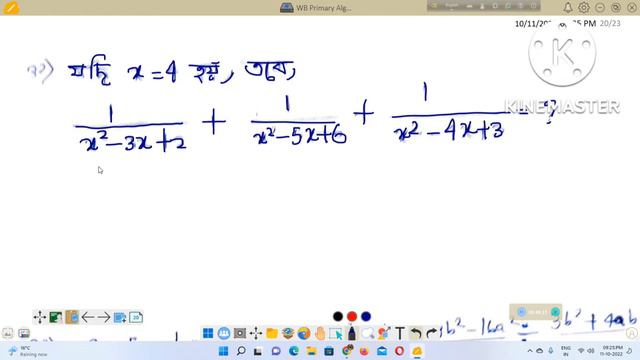Open the screen capture camera tool

pos(240,333)
